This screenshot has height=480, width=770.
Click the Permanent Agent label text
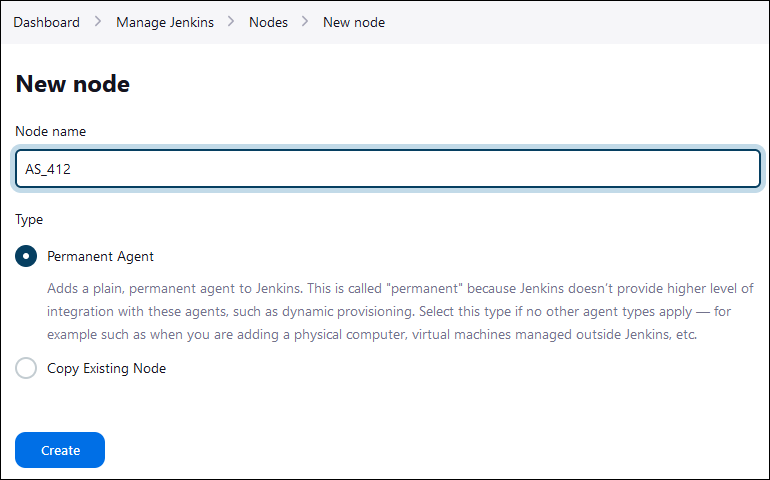point(100,256)
